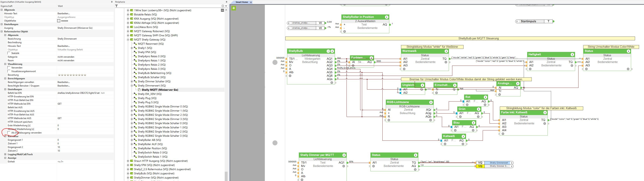The width and height of the screenshot is (644, 181).
Task: Click the filter funnel icon in Peripherie
Action: coord(116,6)
